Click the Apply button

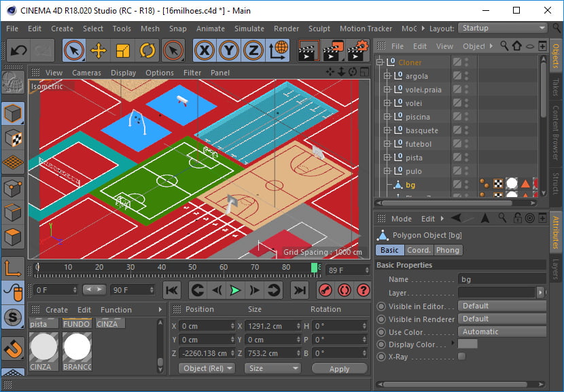(x=339, y=369)
